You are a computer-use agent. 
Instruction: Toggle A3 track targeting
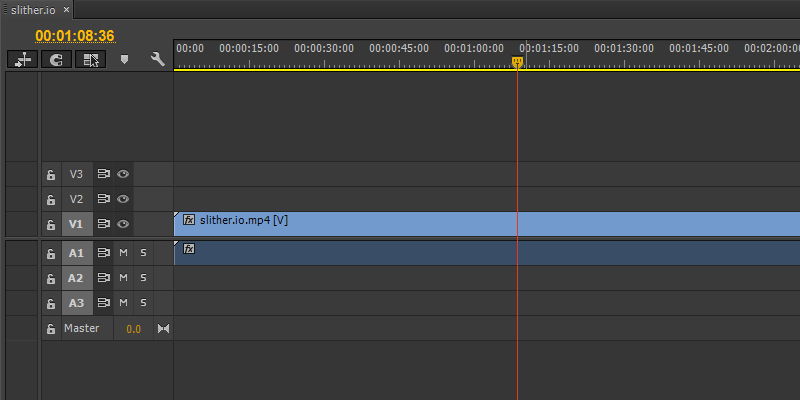pos(77,304)
